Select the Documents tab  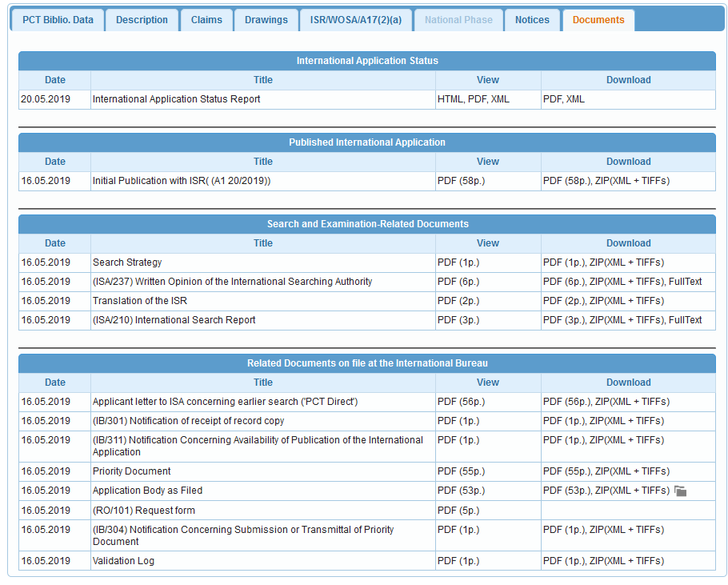tap(598, 20)
